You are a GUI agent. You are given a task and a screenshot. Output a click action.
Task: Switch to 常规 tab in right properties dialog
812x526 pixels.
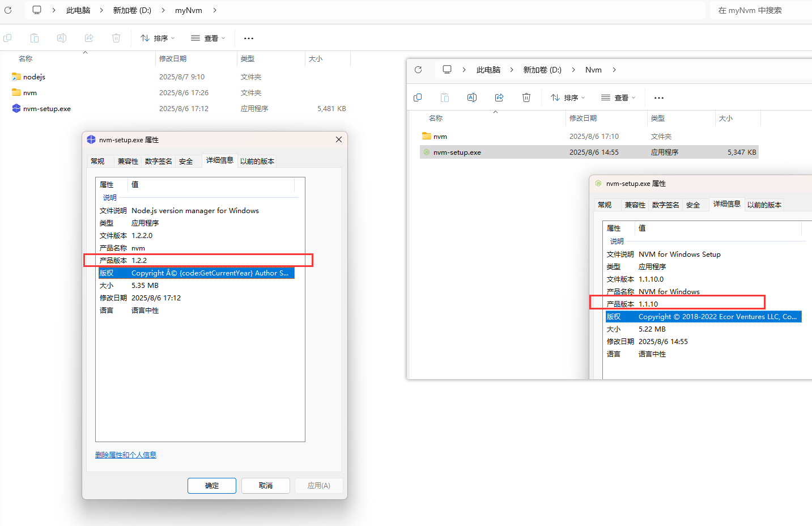coord(605,205)
